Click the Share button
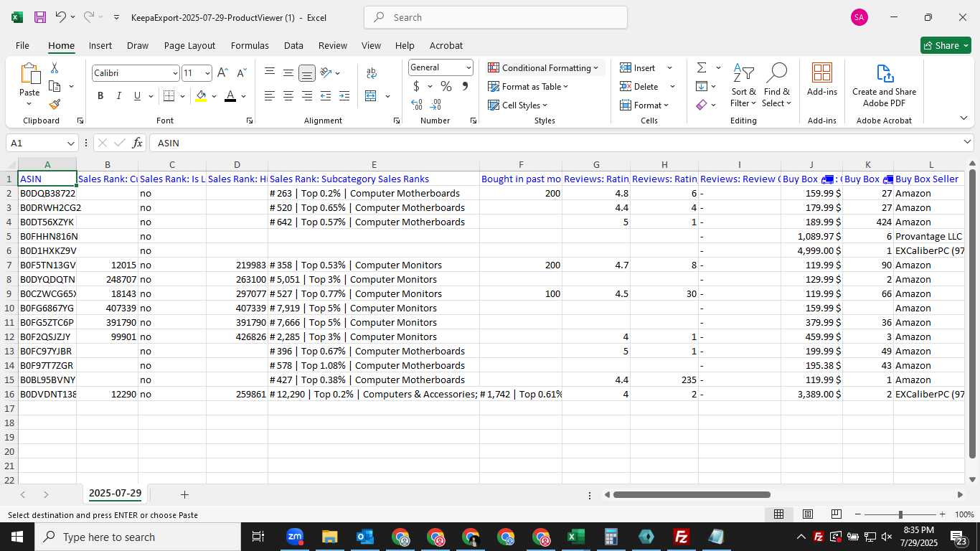The height and width of the screenshot is (551, 980). [946, 45]
